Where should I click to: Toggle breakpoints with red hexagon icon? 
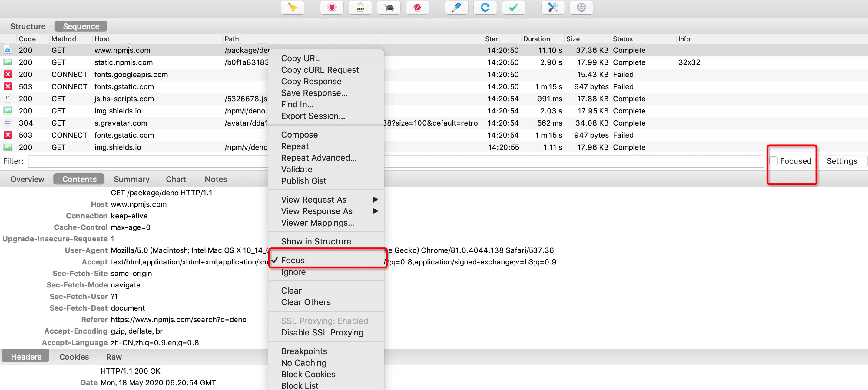tap(417, 7)
